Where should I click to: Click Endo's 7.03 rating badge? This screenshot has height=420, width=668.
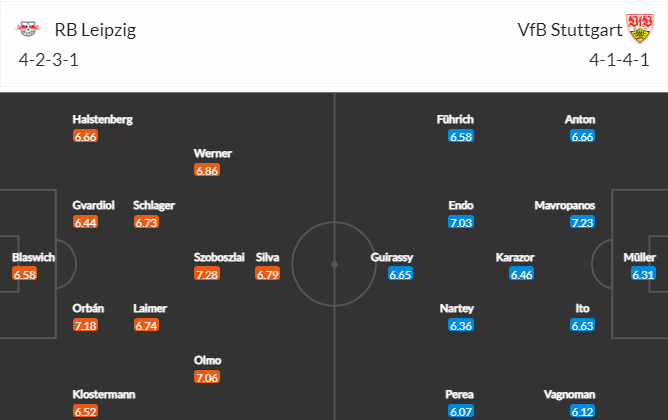pos(461,222)
